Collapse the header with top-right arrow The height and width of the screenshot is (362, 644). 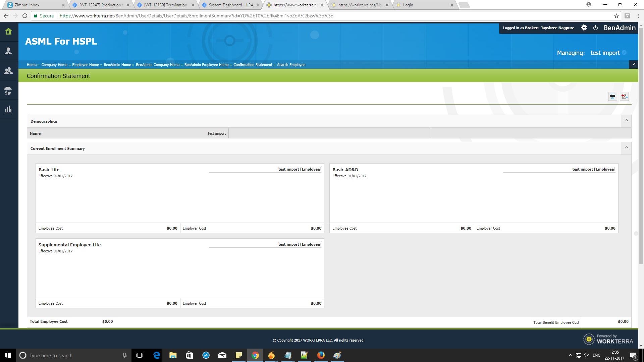pyautogui.click(x=634, y=65)
